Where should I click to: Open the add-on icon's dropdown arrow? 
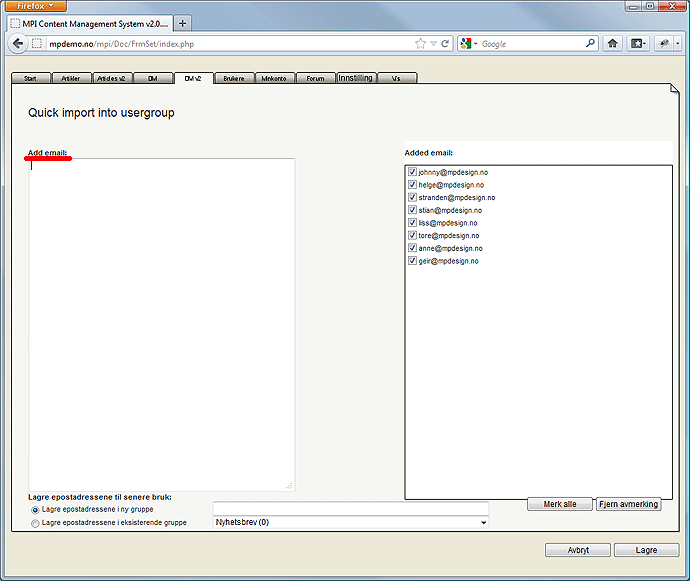pos(678,43)
